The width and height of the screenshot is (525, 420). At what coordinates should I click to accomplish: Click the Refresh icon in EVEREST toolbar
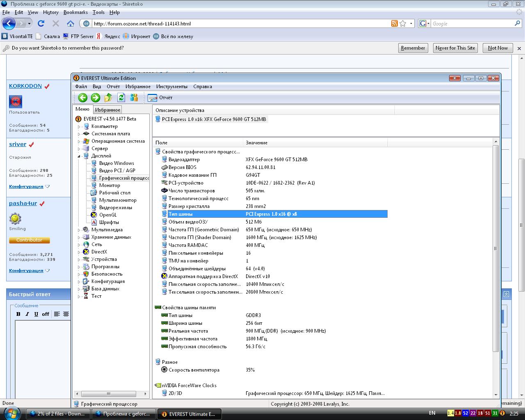(x=121, y=98)
